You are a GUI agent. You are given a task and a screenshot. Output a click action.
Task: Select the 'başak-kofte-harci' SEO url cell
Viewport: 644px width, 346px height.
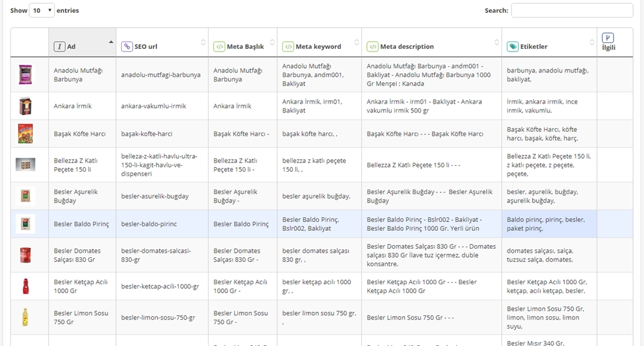pos(162,134)
